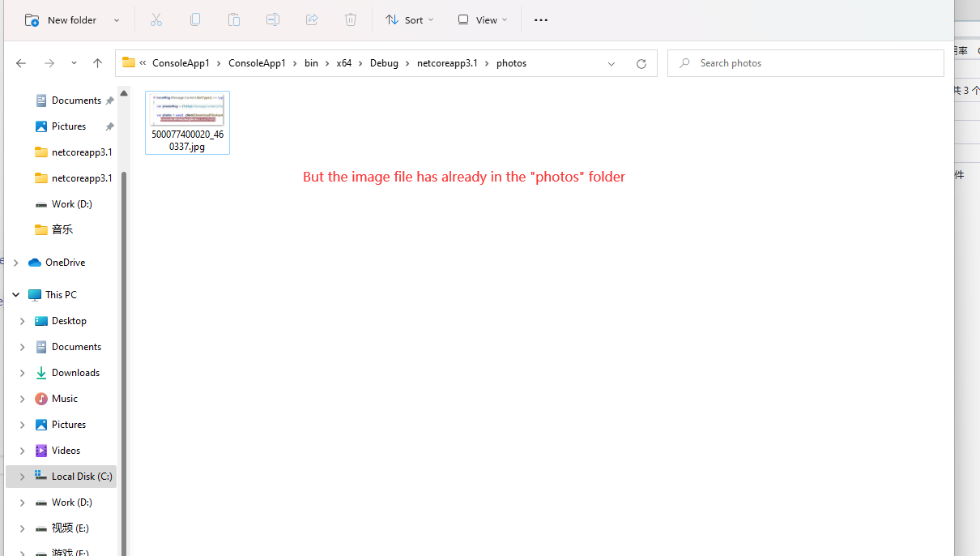Select Debug in the breadcrumb path

click(x=384, y=62)
